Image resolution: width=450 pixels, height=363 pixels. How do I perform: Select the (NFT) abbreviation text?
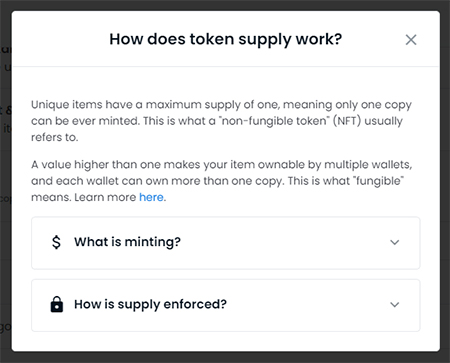pyautogui.click(x=347, y=121)
